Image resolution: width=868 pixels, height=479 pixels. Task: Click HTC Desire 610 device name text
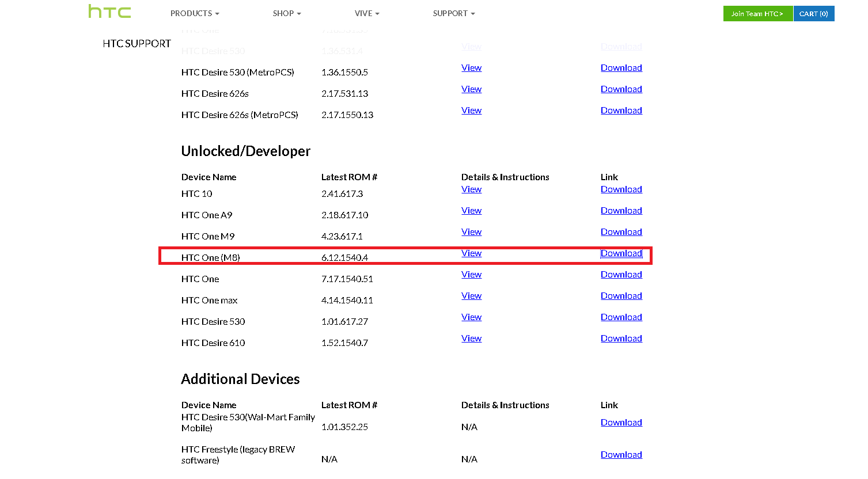(213, 343)
